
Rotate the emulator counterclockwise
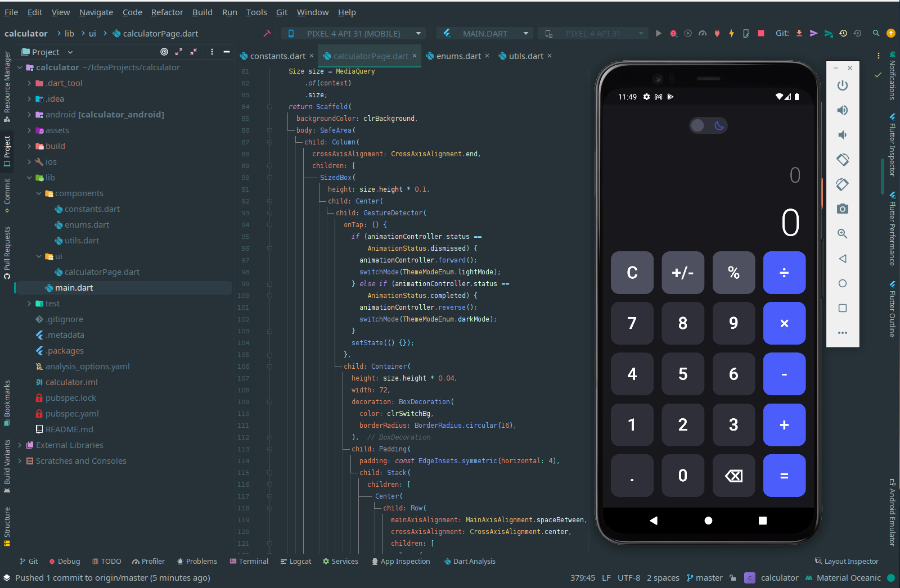point(843,160)
